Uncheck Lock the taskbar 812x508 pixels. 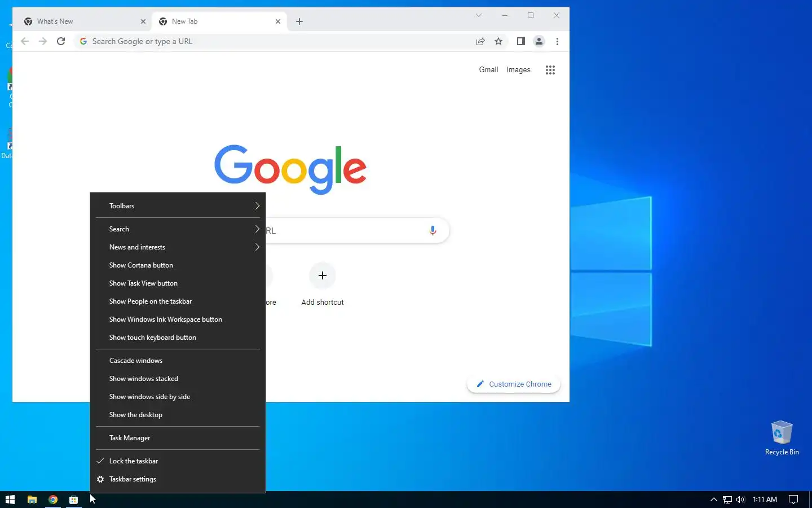click(178, 461)
